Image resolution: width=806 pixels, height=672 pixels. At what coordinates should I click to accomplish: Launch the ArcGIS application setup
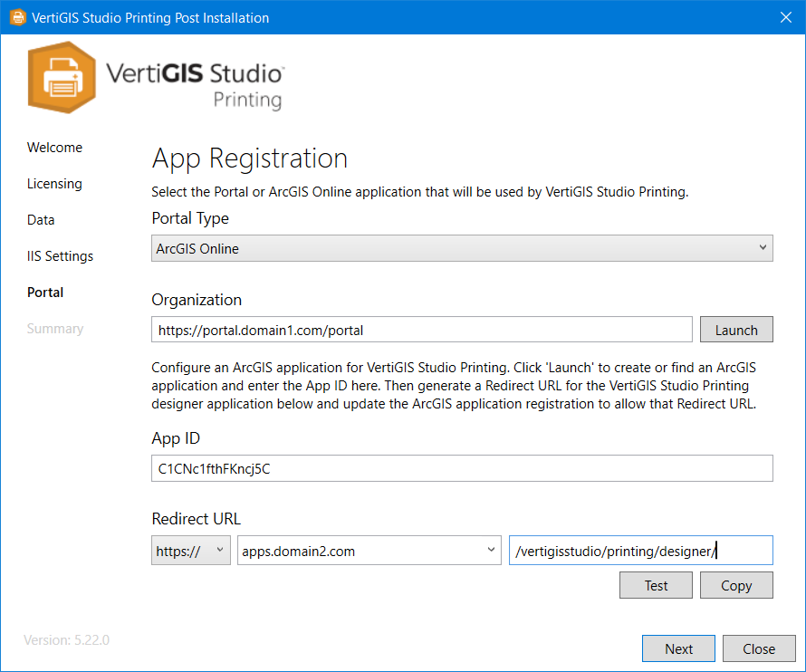tap(735, 329)
